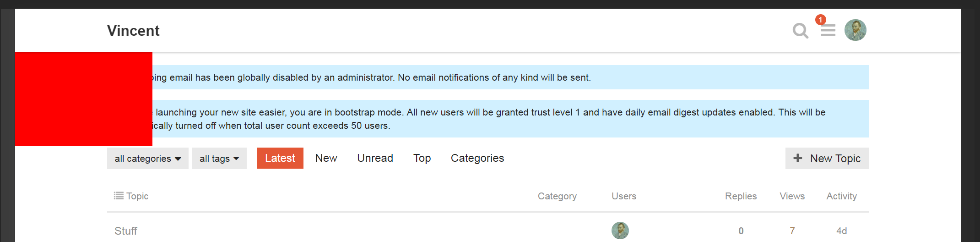Open the search magnifier icon

click(800, 31)
